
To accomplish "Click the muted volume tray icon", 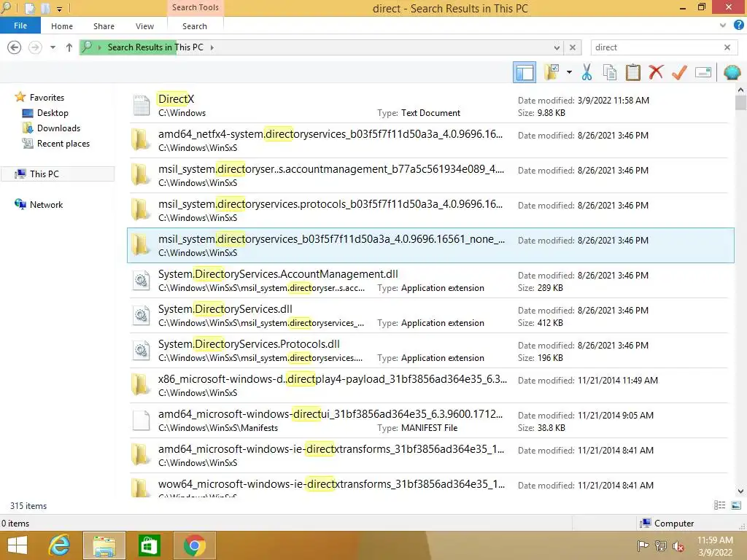I will (678, 546).
